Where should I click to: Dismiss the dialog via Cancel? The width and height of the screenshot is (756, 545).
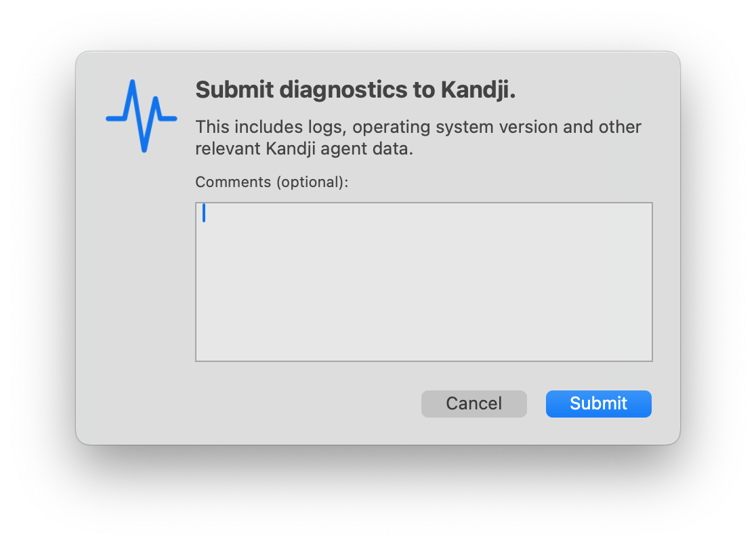[474, 403]
